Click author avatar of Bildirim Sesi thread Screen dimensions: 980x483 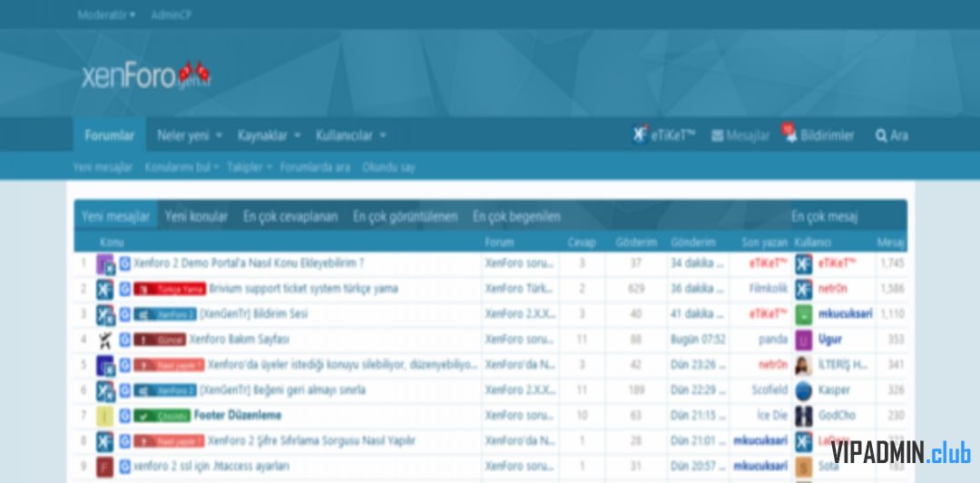tap(105, 315)
